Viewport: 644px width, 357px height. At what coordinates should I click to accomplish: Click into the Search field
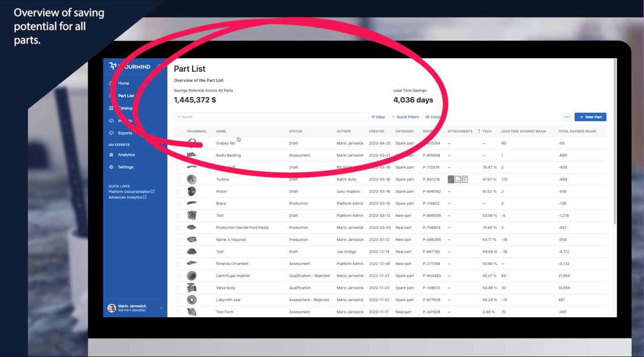tap(271, 117)
